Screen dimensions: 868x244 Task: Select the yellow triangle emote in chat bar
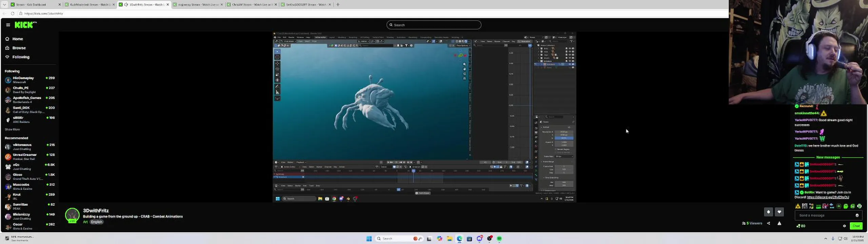[798, 206]
